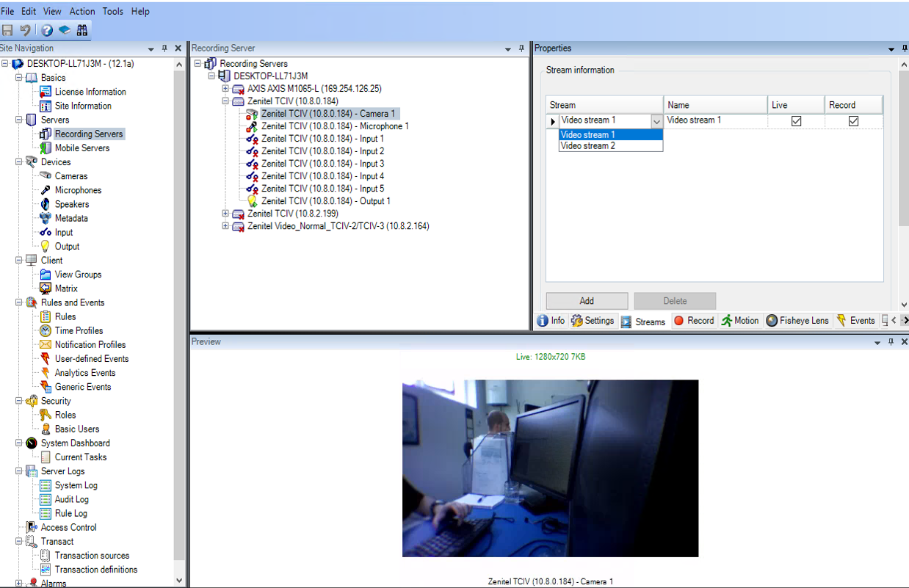Screen dimensions: 909x588
Task: Click the Help question mark toolbar icon
Action: click(x=47, y=30)
